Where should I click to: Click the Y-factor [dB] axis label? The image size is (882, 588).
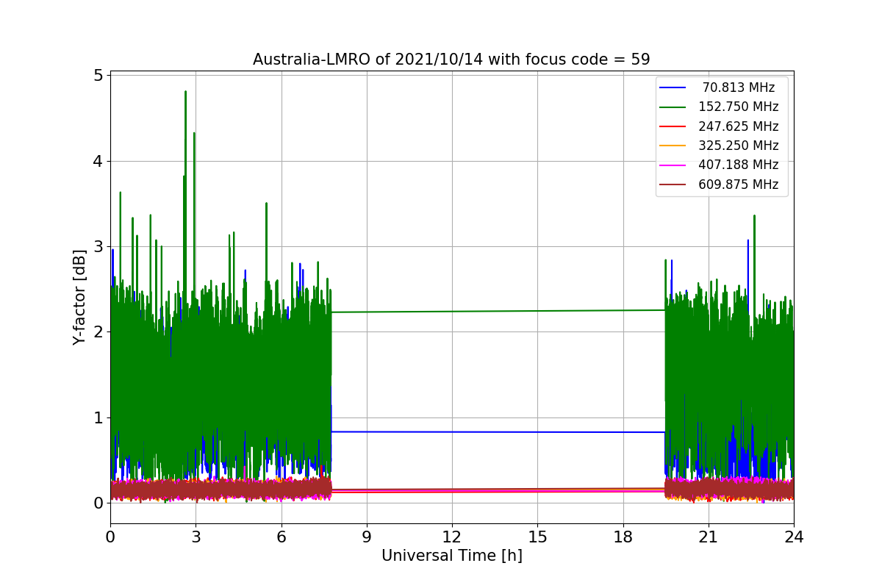click(79, 297)
